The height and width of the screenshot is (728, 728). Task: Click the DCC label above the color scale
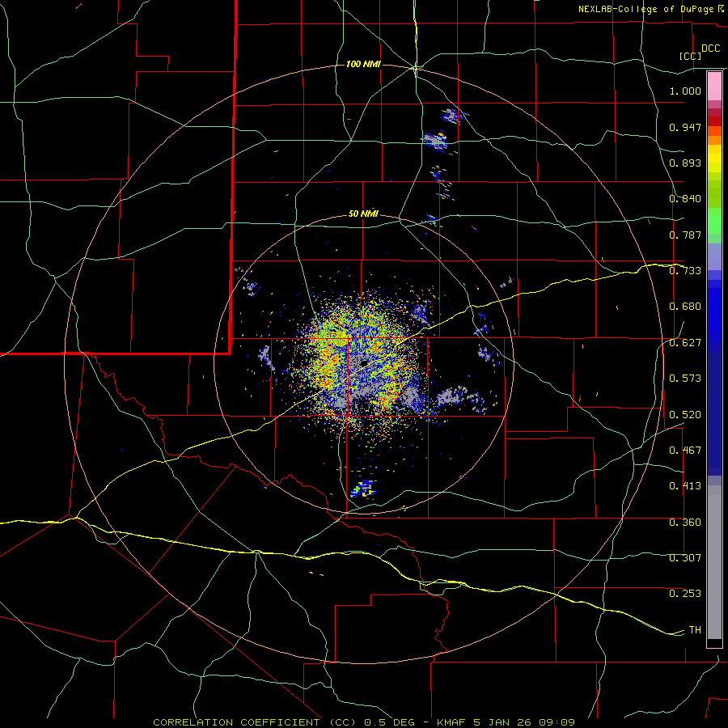pos(710,49)
